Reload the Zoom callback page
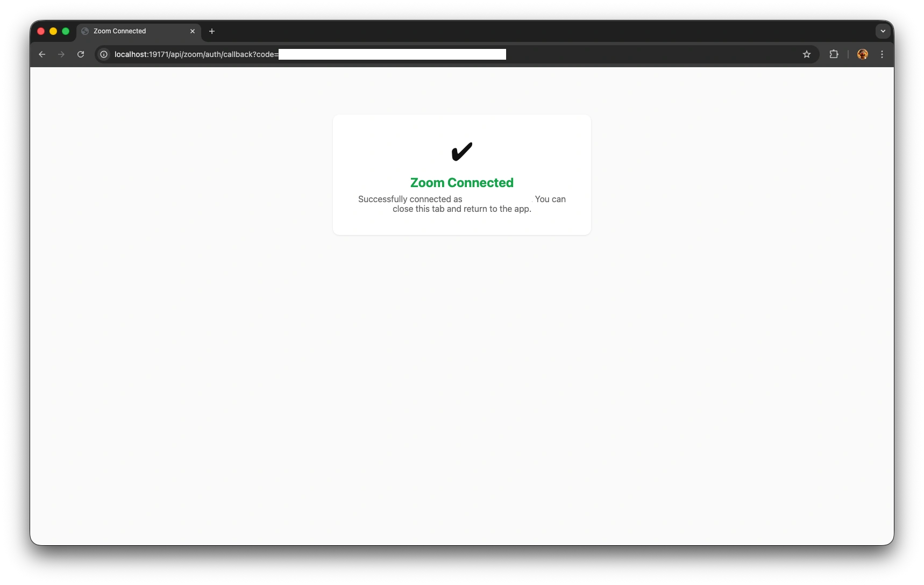Image resolution: width=924 pixels, height=585 pixels. click(81, 54)
